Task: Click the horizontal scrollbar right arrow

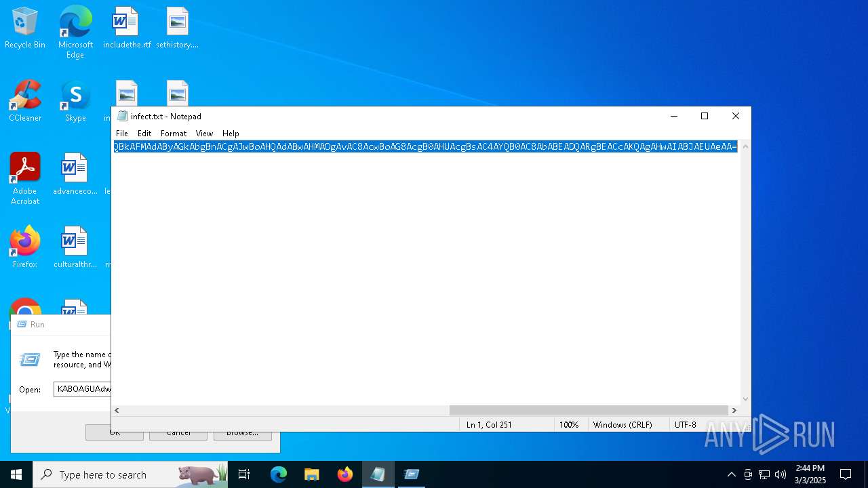Action: [x=734, y=410]
